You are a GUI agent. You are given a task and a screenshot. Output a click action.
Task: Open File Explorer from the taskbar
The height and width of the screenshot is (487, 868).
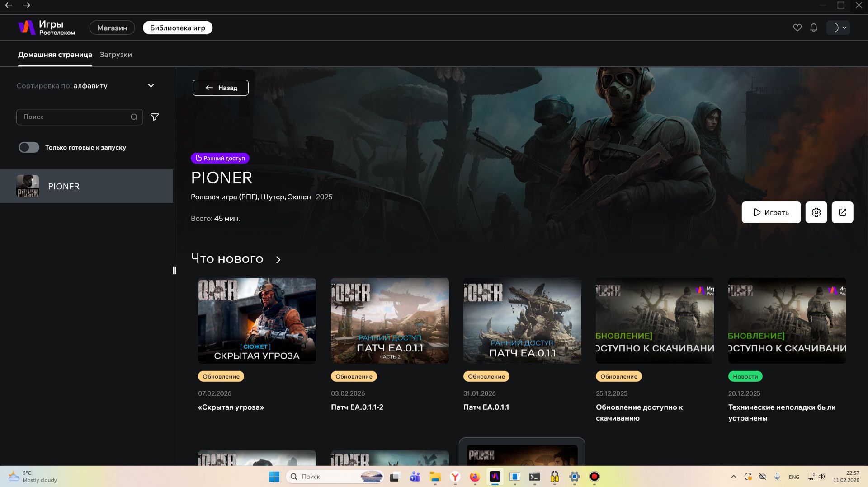[x=435, y=477]
